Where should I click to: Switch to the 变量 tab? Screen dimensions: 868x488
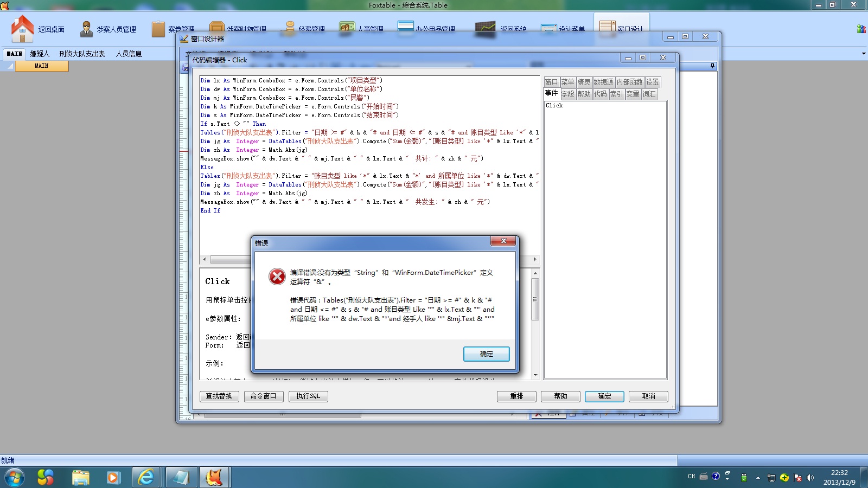pyautogui.click(x=633, y=94)
